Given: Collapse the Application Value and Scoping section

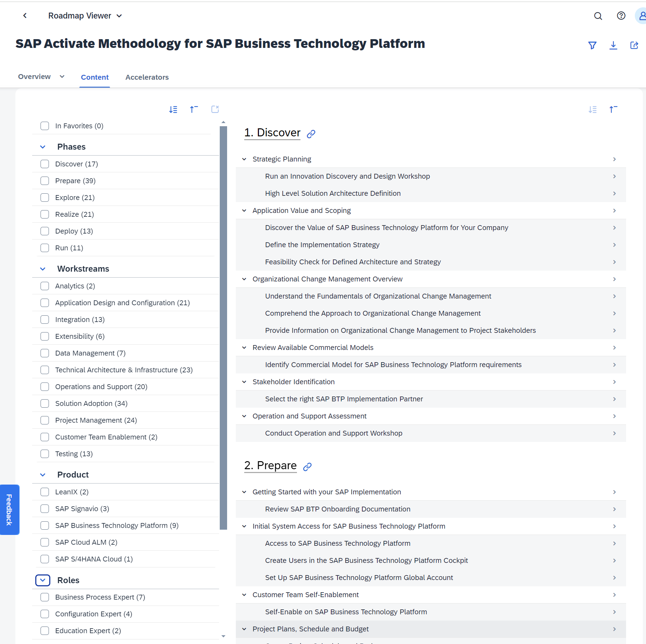Looking at the screenshot, I should (x=244, y=210).
